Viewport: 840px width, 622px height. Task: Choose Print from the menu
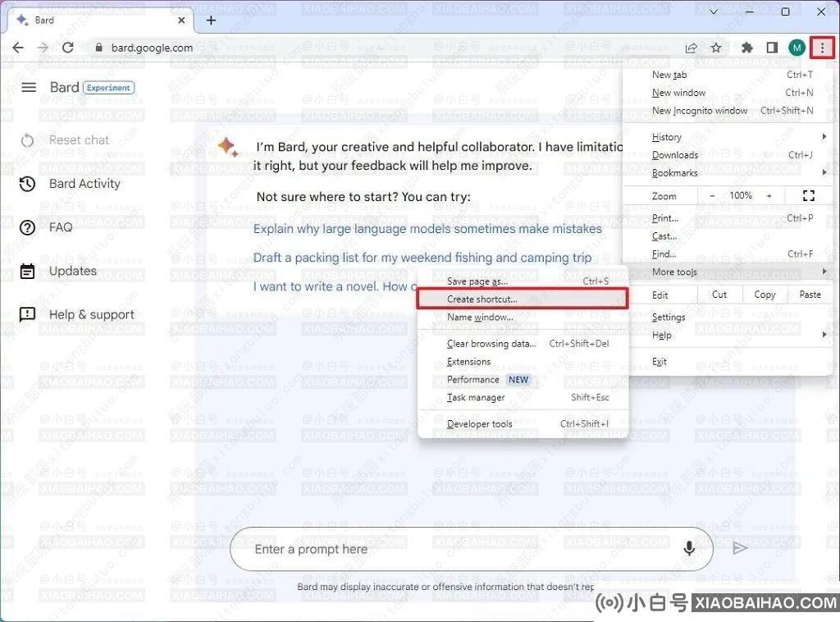point(728,218)
